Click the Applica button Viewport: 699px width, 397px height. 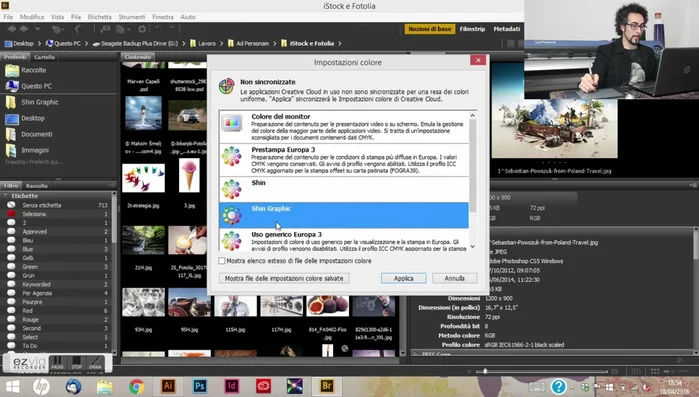403,278
